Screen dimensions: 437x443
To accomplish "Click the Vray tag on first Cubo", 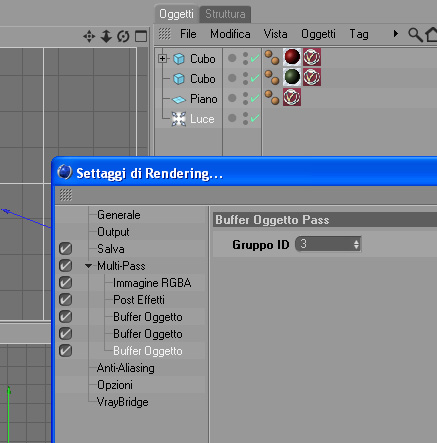I will click(x=312, y=57).
